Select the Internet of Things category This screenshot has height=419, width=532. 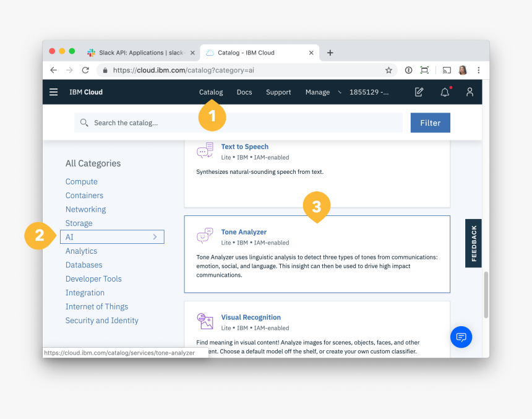(97, 306)
